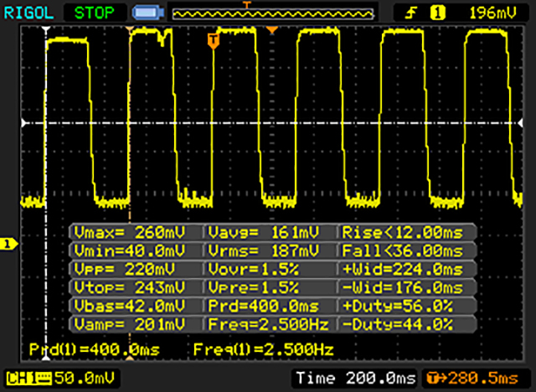
Task: Click the +Wid=224.0ms measurement
Action: pyautogui.click(x=402, y=270)
